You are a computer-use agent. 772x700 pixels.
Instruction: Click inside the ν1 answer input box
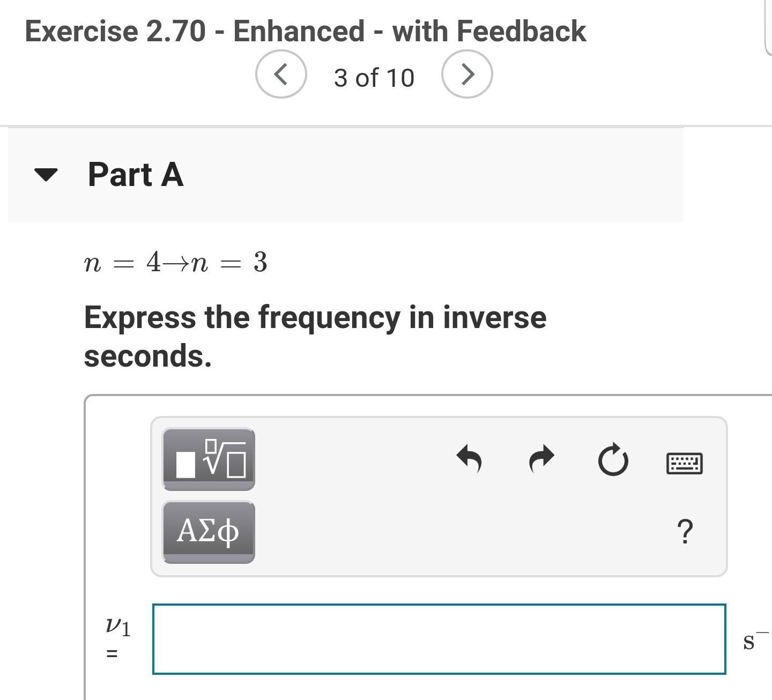[439, 639]
